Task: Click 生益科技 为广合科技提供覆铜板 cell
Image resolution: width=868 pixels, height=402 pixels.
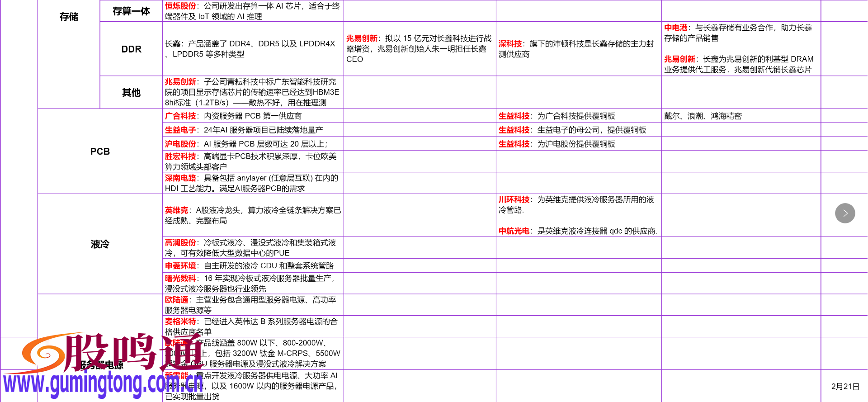Action: [579, 116]
